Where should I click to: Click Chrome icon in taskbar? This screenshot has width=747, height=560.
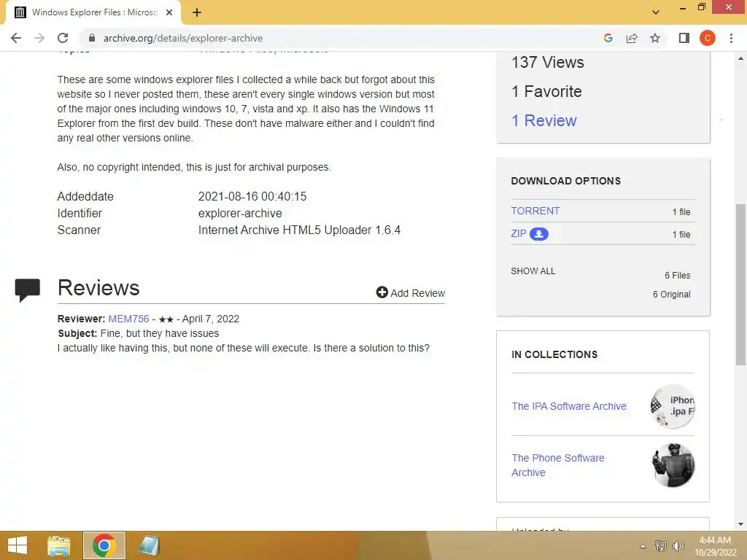click(104, 545)
